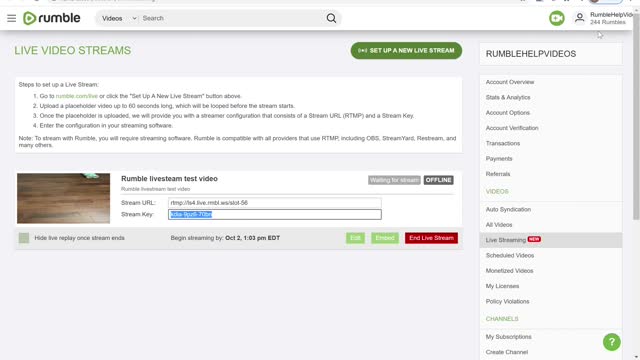Open Account Overview in sidebar
The image size is (640, 360).
pos(510,82)
